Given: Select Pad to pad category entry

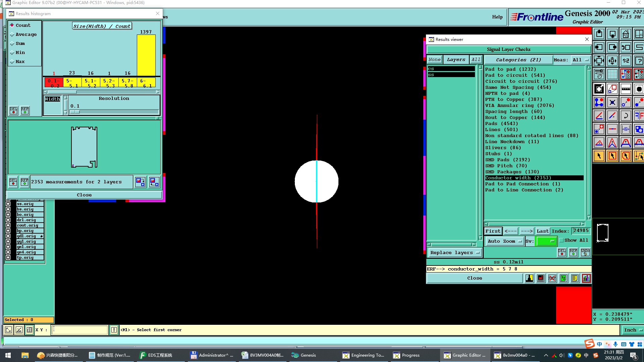Looking at the screenshot, I should 511,69.
